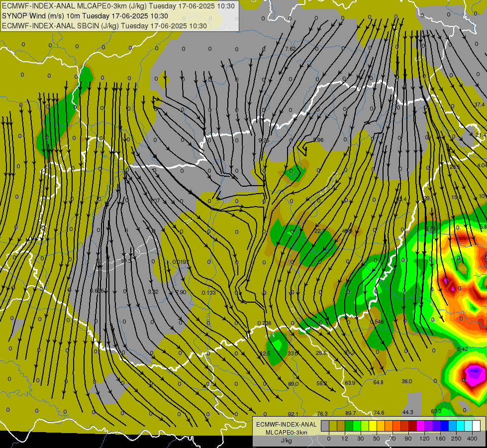Click the map value '69.0'
Screen dimensions: 487x448
[293, 384]
